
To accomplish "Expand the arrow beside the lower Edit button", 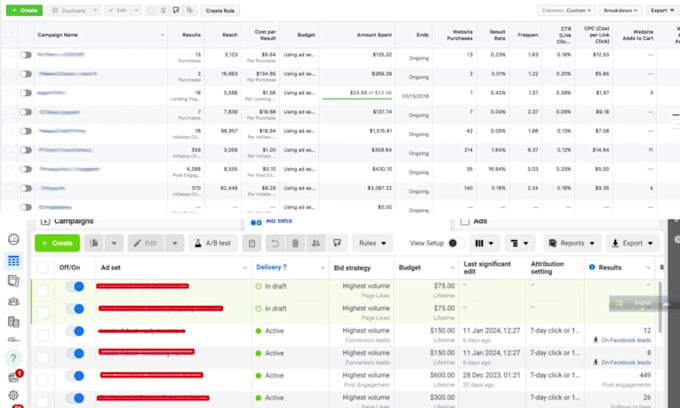I will (175, 243).
